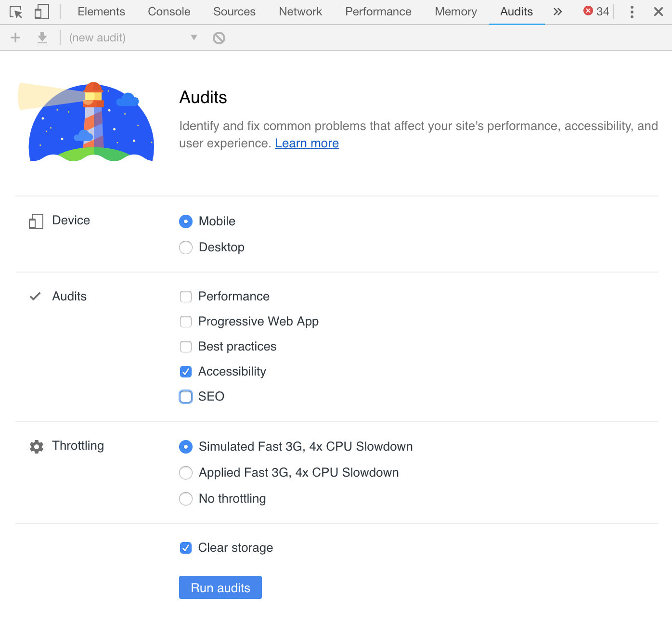Select Simulated Fast 3G throttling radio
The height and width of the screenshot is (623, 672).
pos(186,447)
